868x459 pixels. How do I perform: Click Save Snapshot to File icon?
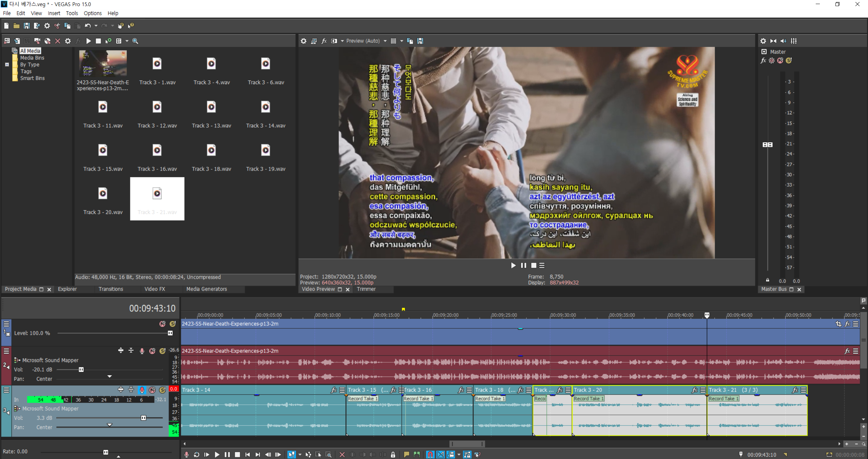tap(420, 41)
